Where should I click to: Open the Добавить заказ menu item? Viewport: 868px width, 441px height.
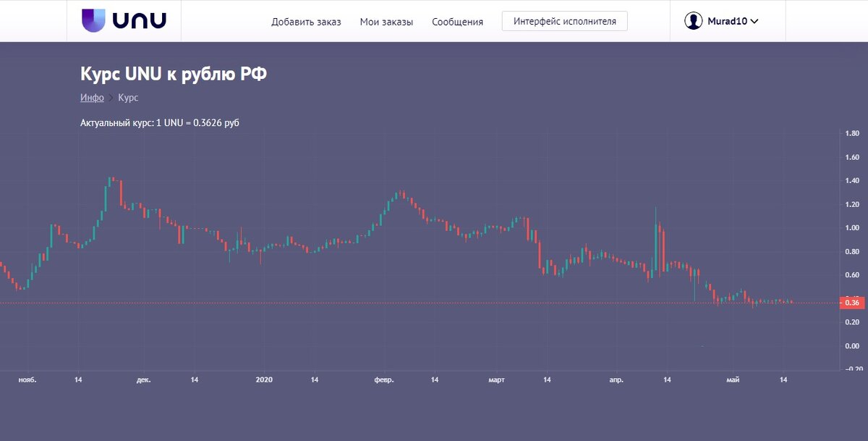(x=306, y=22)
